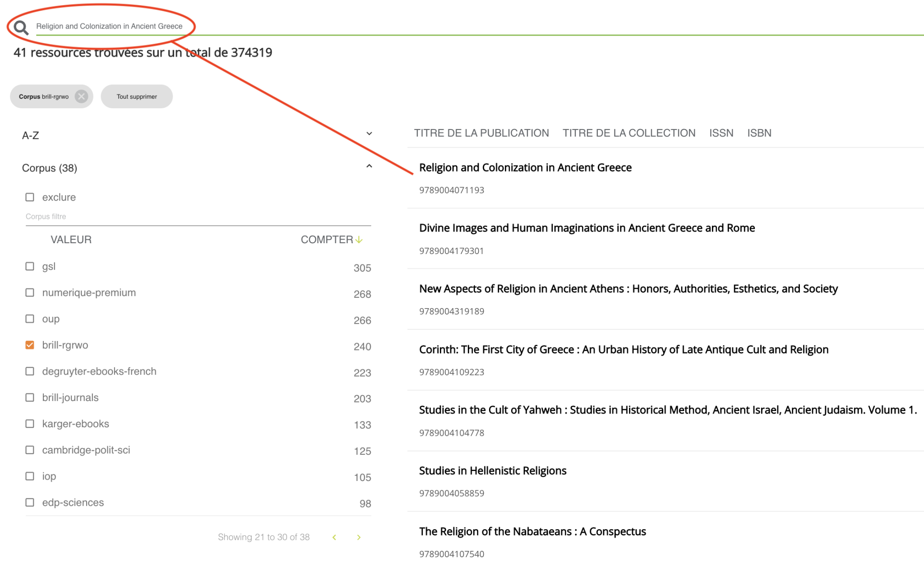Check the oup corpus checkbox

coord(30,319)
